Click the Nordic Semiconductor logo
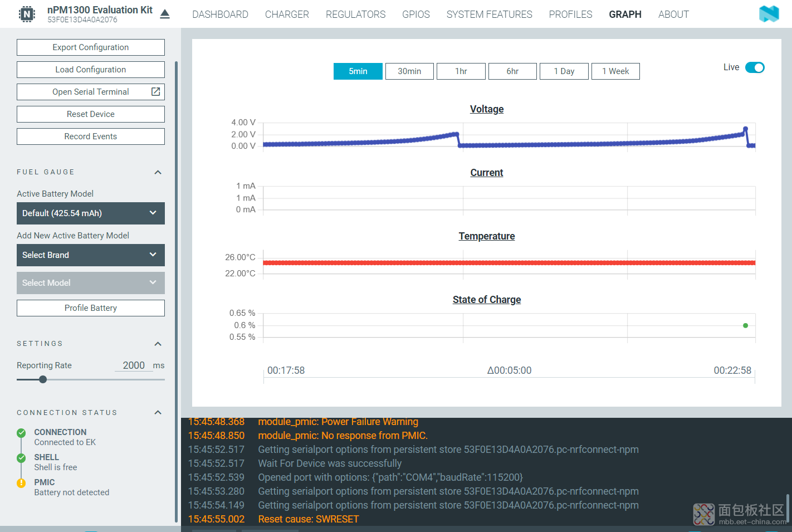Viewport: 792px width, 532px height. tap(769, 14)
